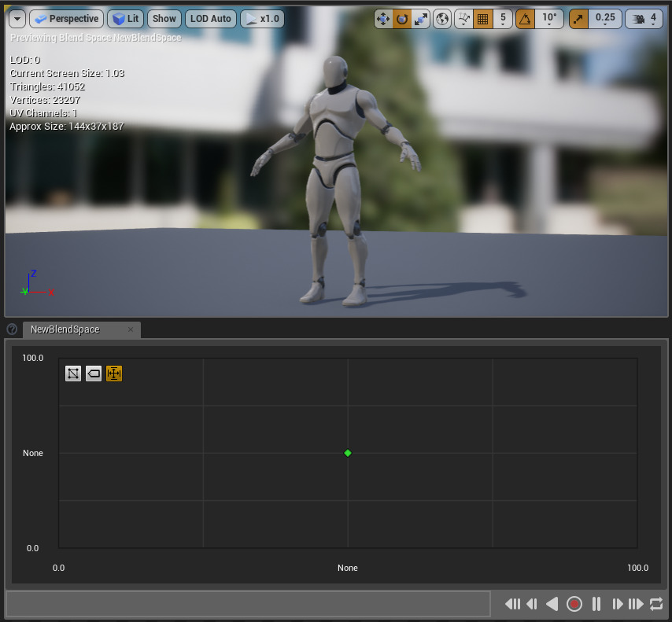Click the timeline scrub bar
The height and width of the screenshot is (622, 672).
[248, 604]
